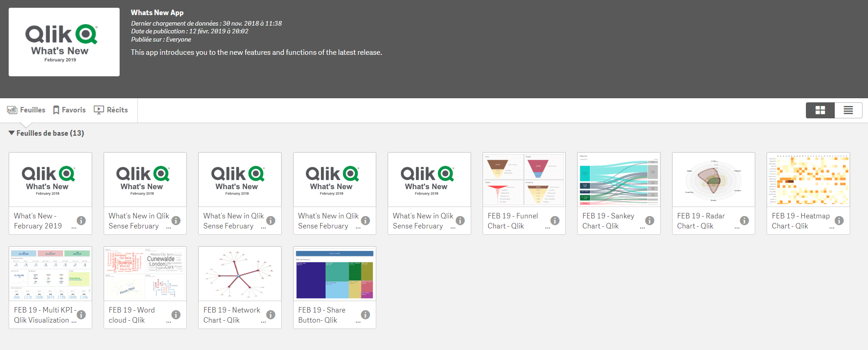
Task: Show details icon for FEB 19 - Radar Chart
Action: coord(744,221)
